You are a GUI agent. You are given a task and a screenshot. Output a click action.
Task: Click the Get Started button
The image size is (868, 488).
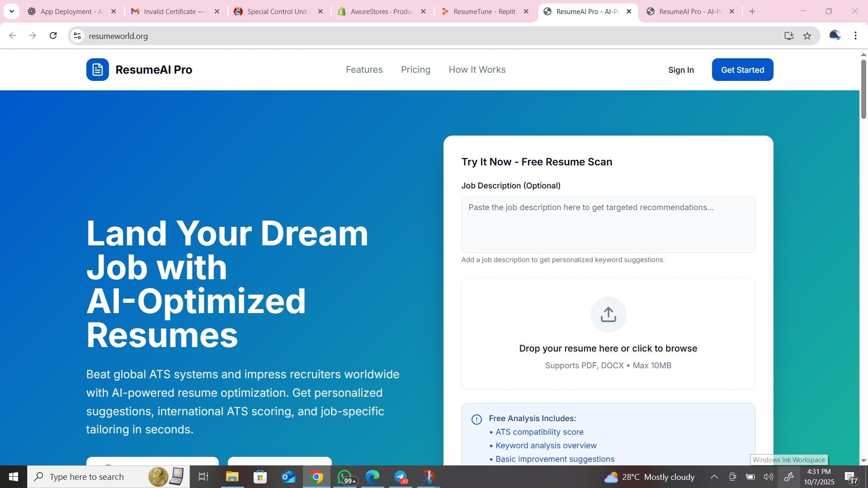point(742,70)
